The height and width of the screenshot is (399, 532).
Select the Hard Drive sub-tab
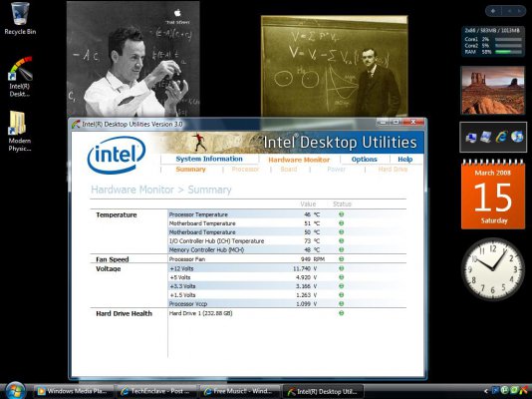click(393, 170)
